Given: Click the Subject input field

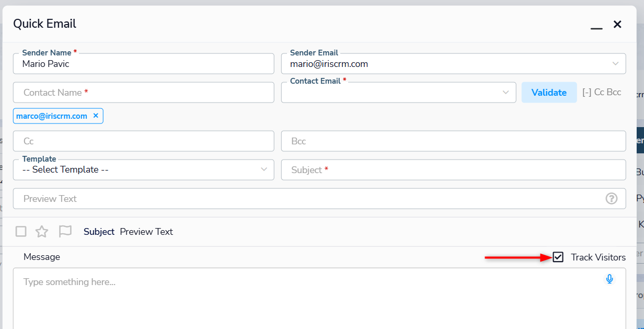Looking at the screenshot, I should (x=454, y=170).
